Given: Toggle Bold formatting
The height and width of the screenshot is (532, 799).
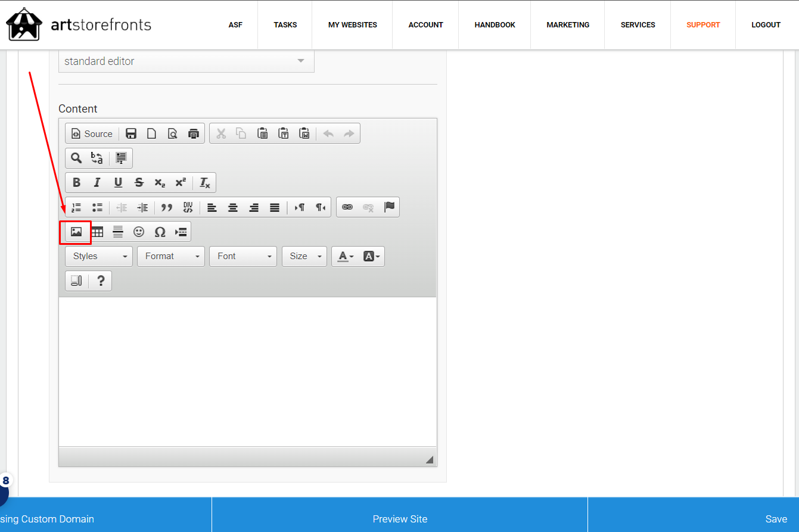Looking at the screenshot, I should tap(76, 182).
